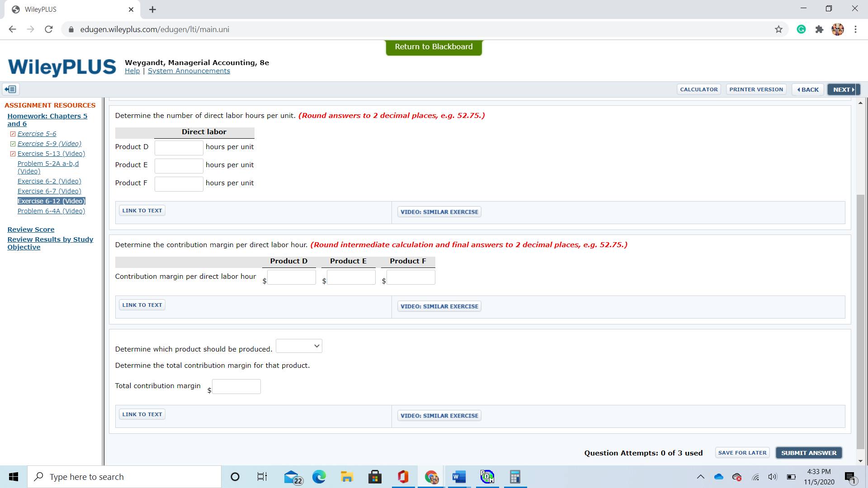This screenshot has width=868, height=488.
Task: Click the Exercise 5-6 completed checkbox
Action: pos(13,134)
